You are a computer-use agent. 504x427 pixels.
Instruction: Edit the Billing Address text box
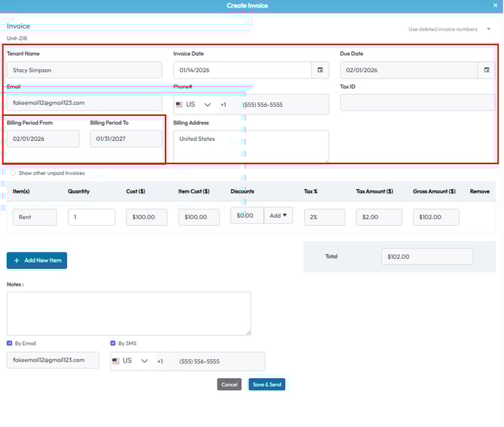tap(250, 146)
